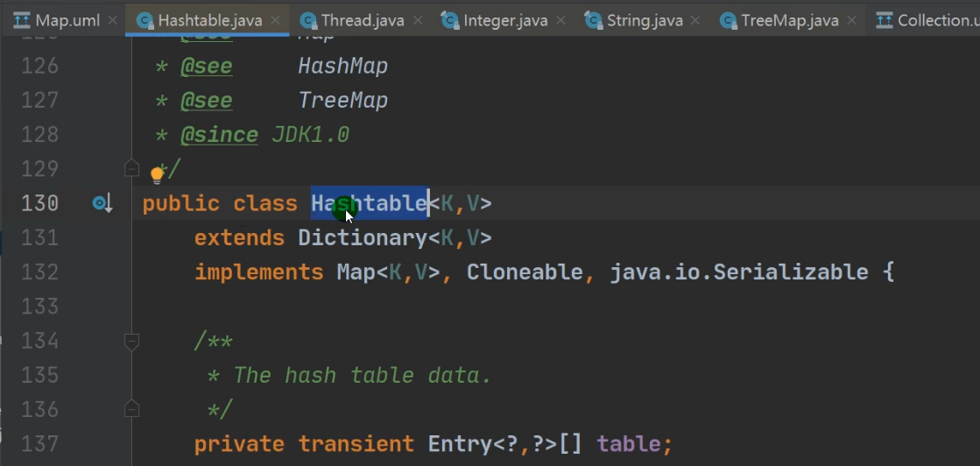Close the Integer.java editor tab

coord(562,20)
